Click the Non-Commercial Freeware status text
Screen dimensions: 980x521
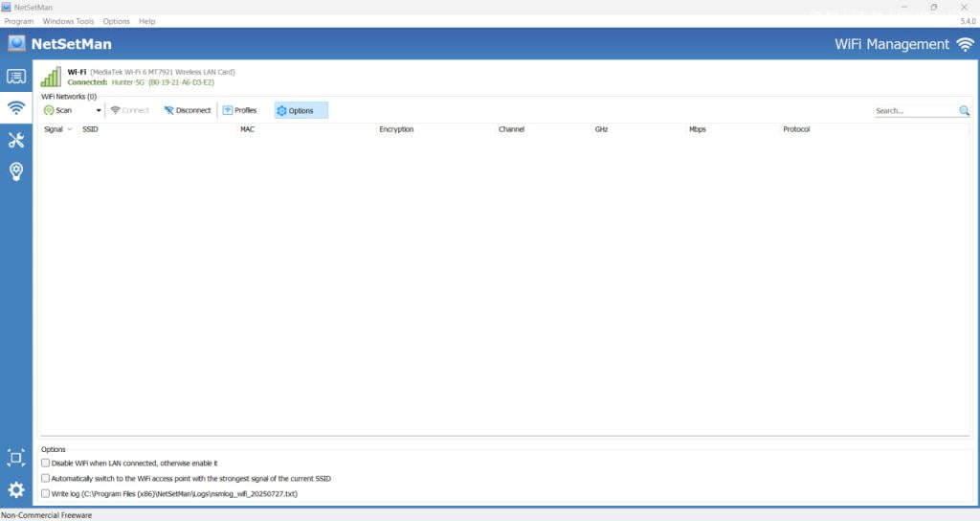point(46,515)
